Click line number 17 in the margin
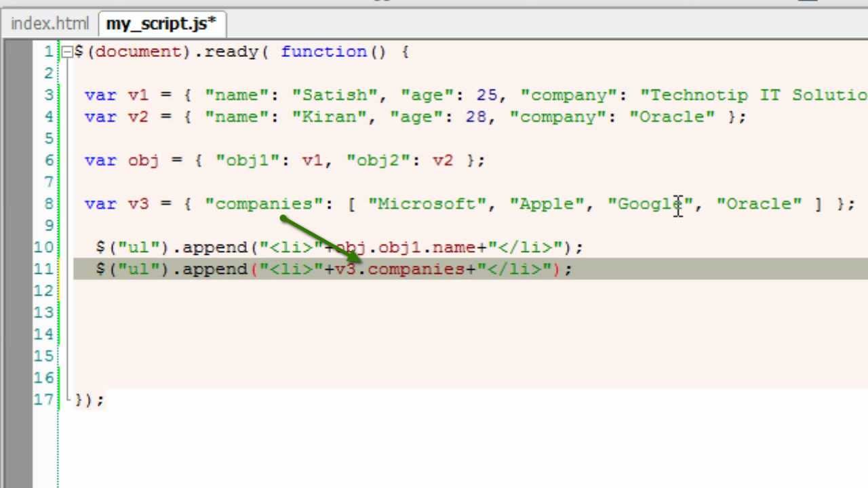 pyautogui.click(x=44, y=399)
